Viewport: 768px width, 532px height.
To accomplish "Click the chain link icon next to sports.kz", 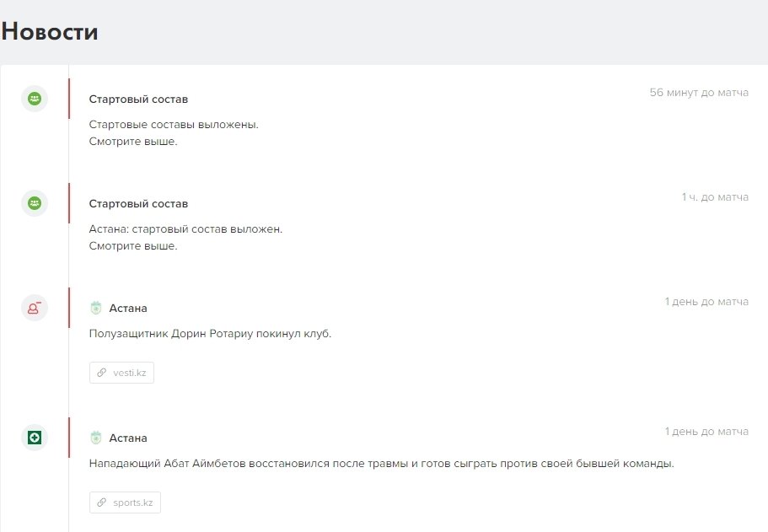I will [102, 502].
